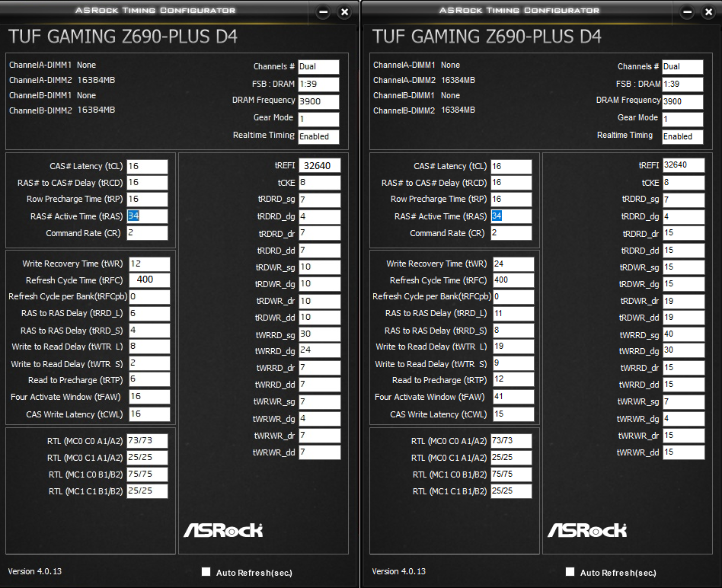
Task: Click tRFCpb field in left window
Action: coord(149,296)
